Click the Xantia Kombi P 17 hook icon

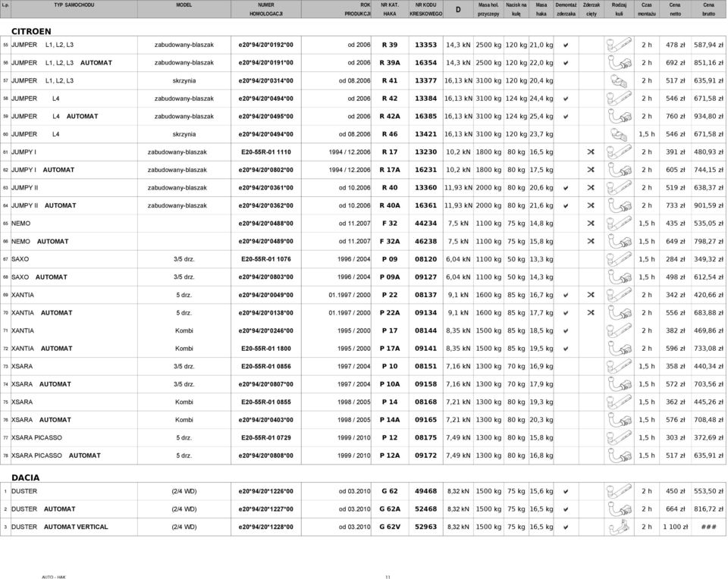pos(619,330)
